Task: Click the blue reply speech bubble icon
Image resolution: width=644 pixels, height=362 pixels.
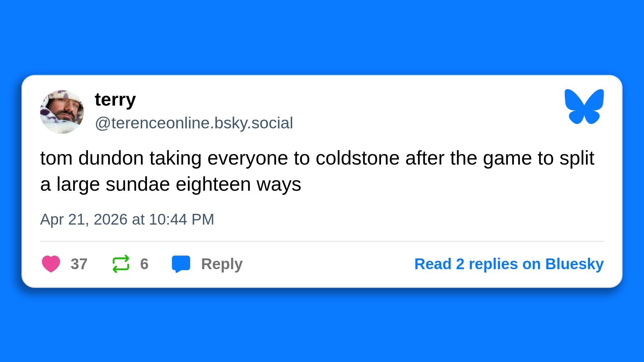Action: tap(181, 264)
